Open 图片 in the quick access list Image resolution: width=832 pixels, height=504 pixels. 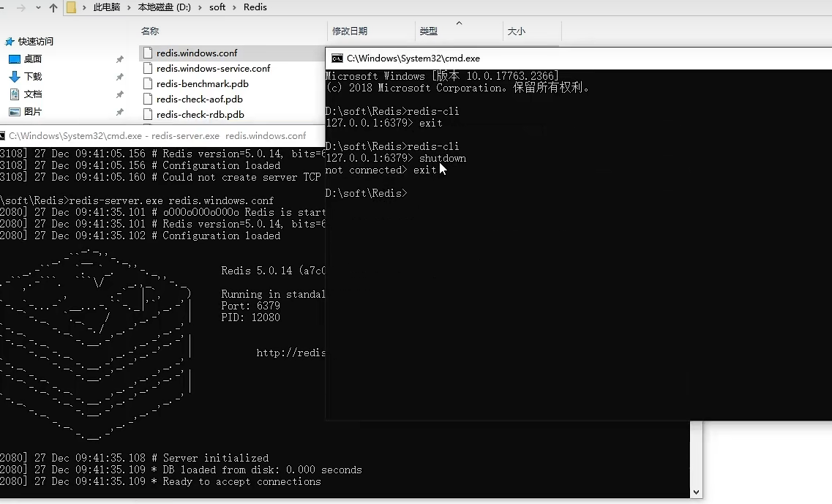[x=33, y=111]
